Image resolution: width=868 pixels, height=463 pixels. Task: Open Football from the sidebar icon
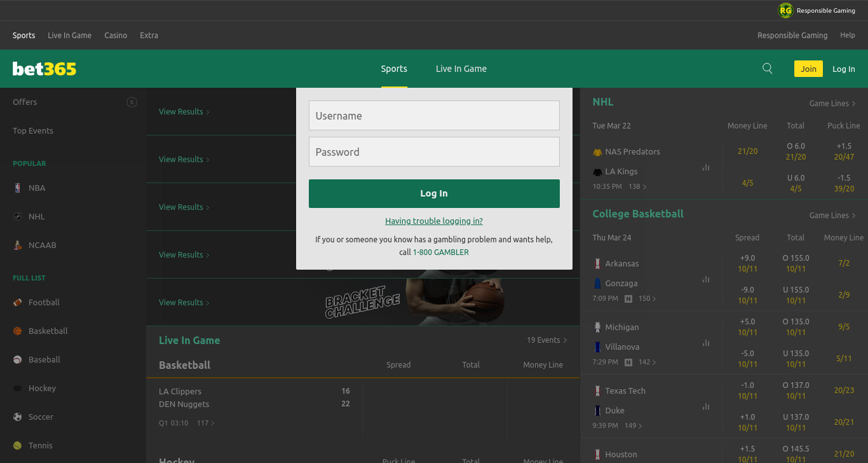[17, 302]
